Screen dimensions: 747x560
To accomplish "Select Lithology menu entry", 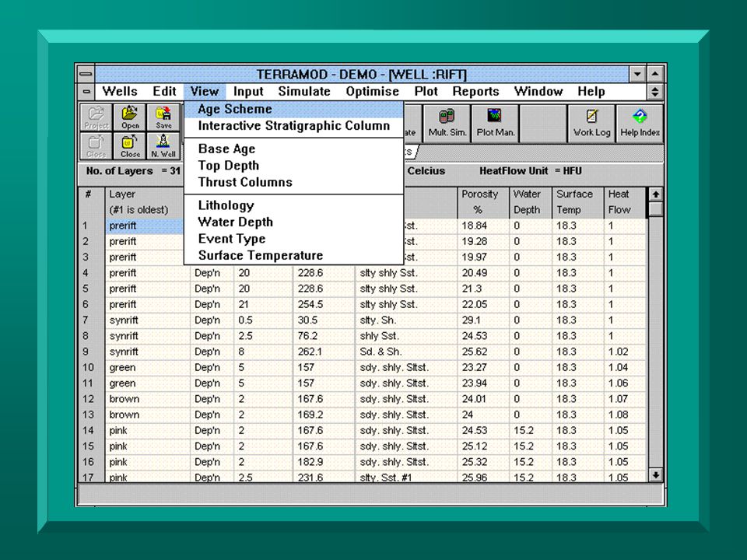I will (x=294, y=205).
